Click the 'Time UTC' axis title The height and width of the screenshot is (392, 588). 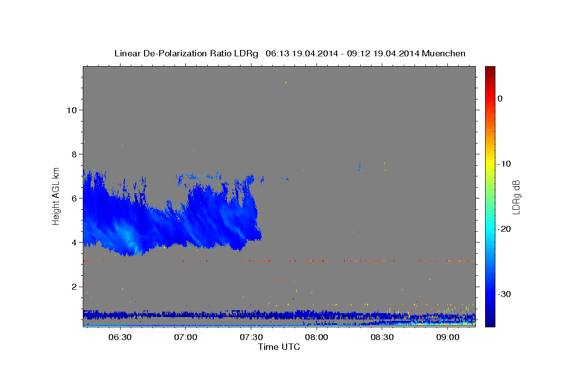[x=279, y=347]
